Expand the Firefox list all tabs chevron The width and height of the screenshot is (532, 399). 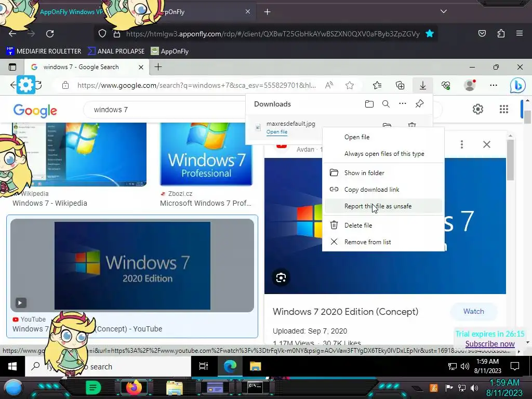click(x=444, y=11)
